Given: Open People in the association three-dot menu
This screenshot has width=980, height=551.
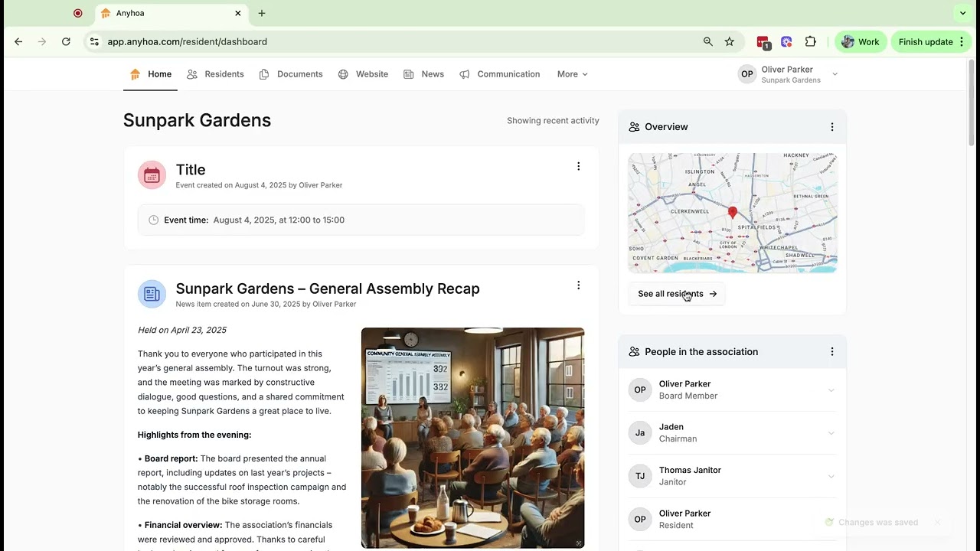Looking at the screenshot, I should (832, 352).
